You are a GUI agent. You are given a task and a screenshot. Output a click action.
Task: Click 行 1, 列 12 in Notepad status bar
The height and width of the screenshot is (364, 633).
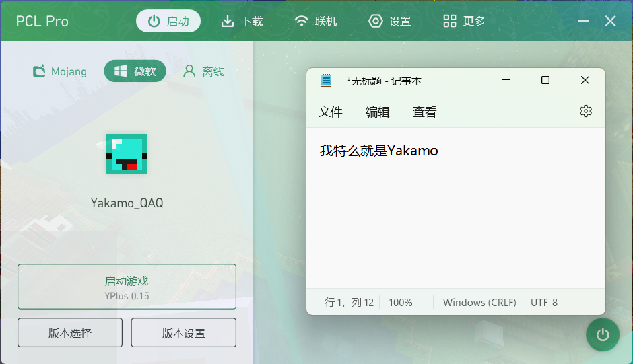(x=349, y=302)
